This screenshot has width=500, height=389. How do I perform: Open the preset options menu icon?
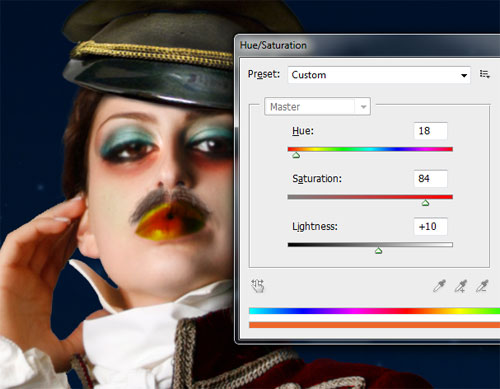484,74
